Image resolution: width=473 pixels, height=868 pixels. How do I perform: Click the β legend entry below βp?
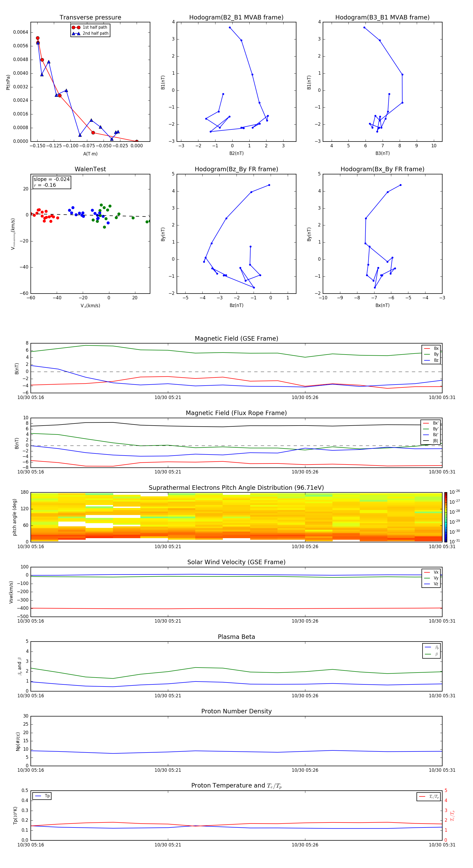click(x=431, y=654)
